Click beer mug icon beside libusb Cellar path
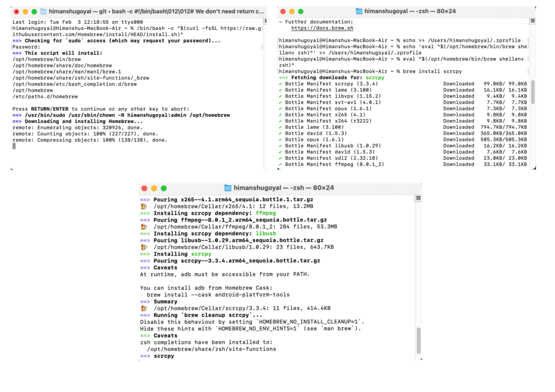 144,247
